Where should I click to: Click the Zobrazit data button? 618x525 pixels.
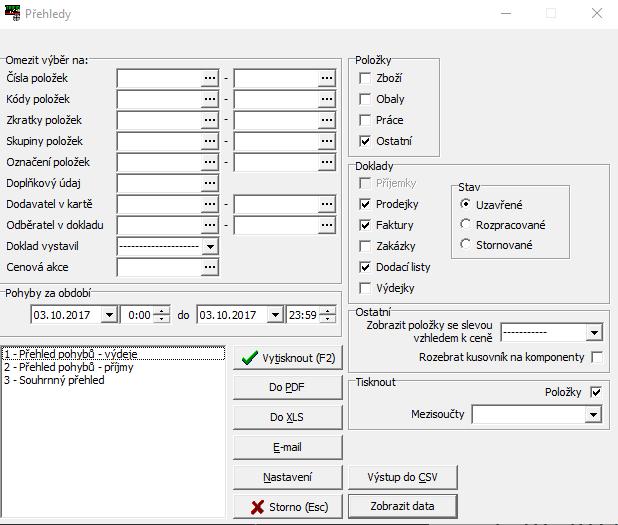(403, 506)
